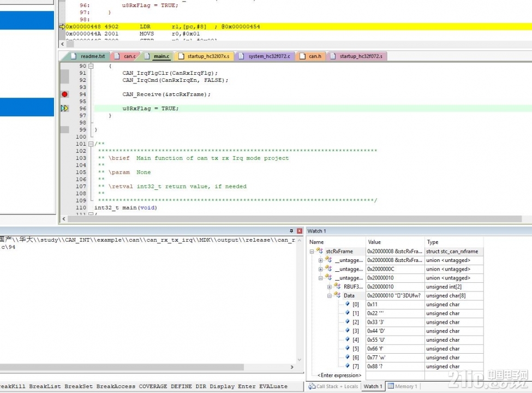
Task: Click the yellow program counter arrow in disassembly
Action: click(62, 26)
